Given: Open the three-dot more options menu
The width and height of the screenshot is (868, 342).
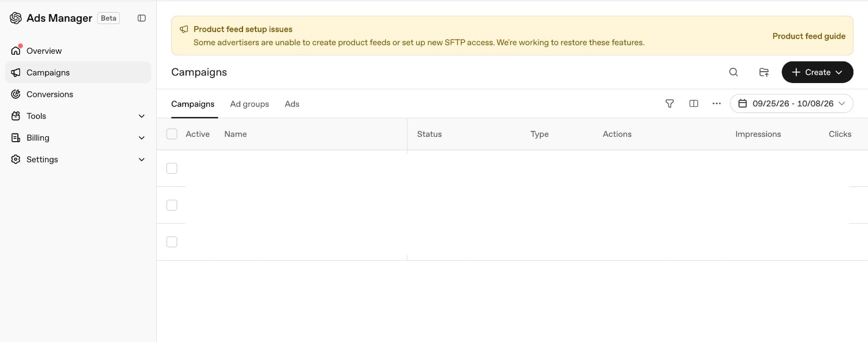Looking at the screenshot, I should (717, 103).
